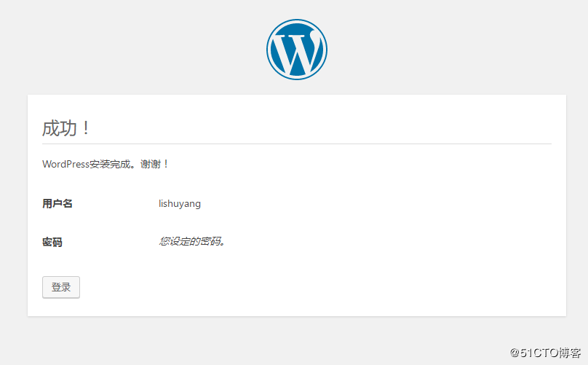This screenshot has width=588, height=365.
Task: Click the 密码 label
Action: (52, 242)
